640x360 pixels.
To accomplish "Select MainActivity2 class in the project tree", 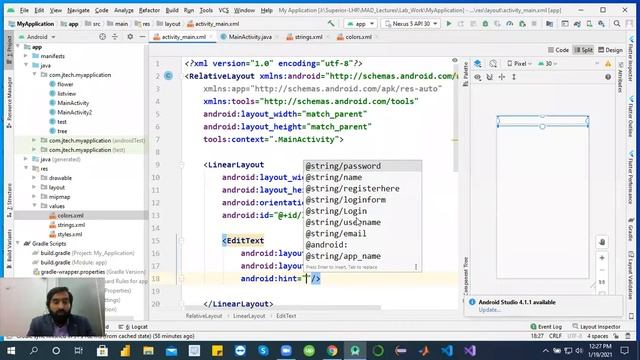I will (74, 112).
